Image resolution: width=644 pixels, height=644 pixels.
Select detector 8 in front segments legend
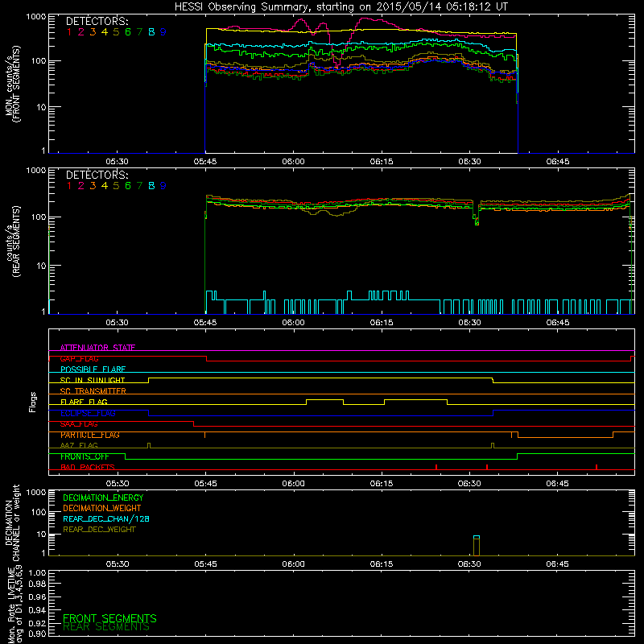[x=151, y=32]
